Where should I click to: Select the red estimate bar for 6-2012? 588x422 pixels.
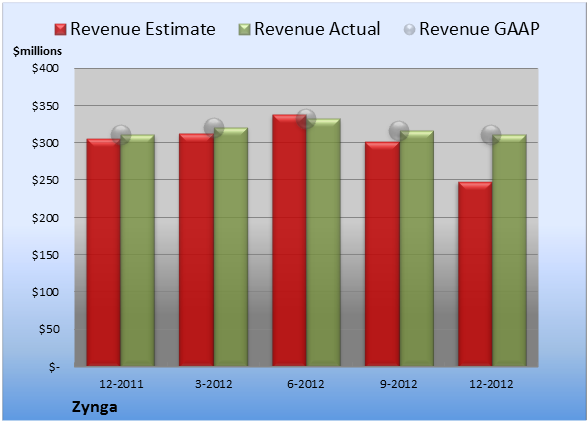click(289, 240)
